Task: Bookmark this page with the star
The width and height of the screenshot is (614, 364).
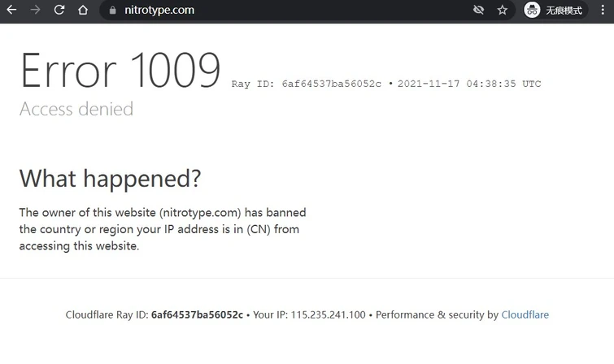Action: [x=503, y=11]
